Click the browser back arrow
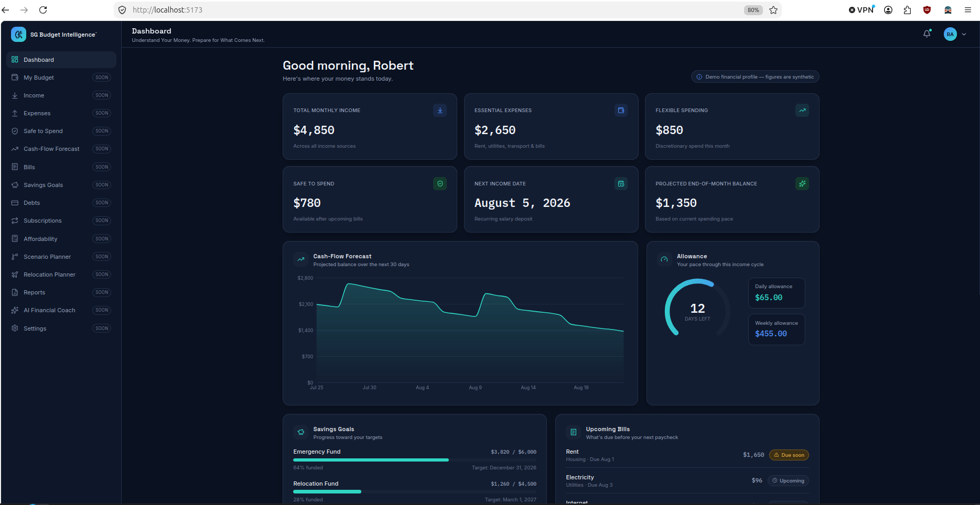The image size is (980, 505). point(6,10)
